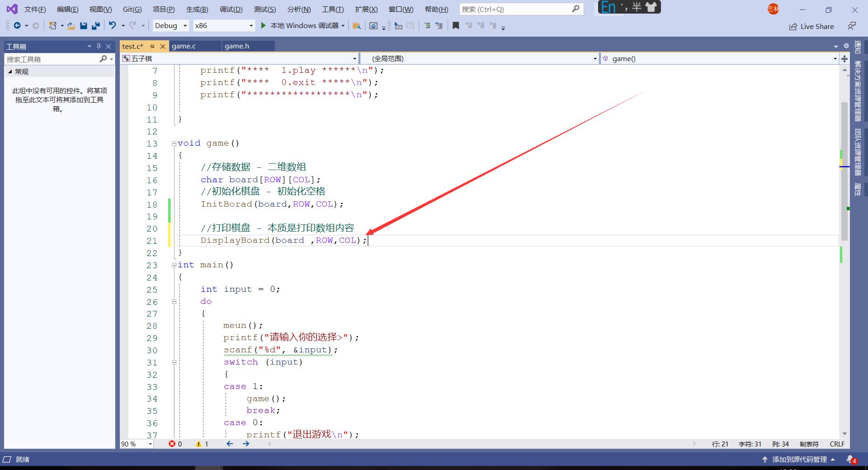Open the Git menu

coord(132,9)
